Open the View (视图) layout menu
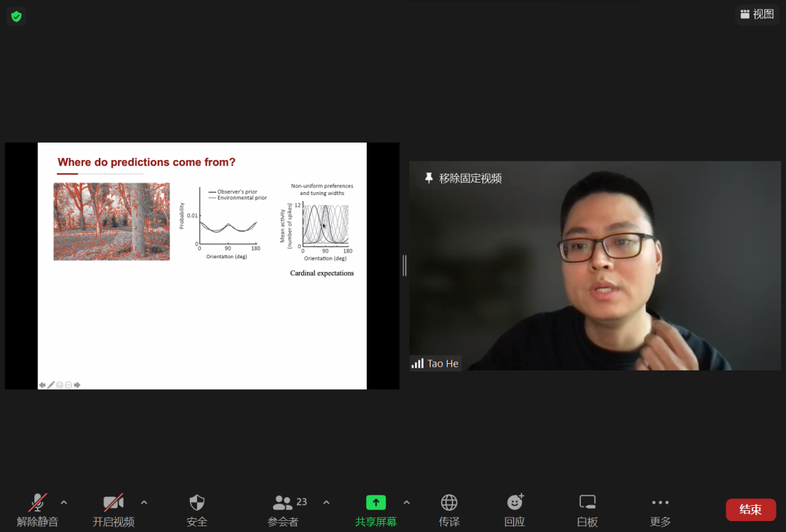Image resolution: width=786 pixels, height=532 pixels. [x=757, y=14]
